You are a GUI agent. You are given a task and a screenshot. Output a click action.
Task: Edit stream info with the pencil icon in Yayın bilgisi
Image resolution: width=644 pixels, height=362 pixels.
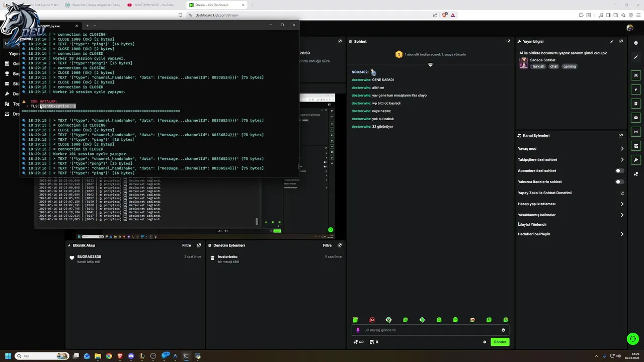tap(612, 42)
